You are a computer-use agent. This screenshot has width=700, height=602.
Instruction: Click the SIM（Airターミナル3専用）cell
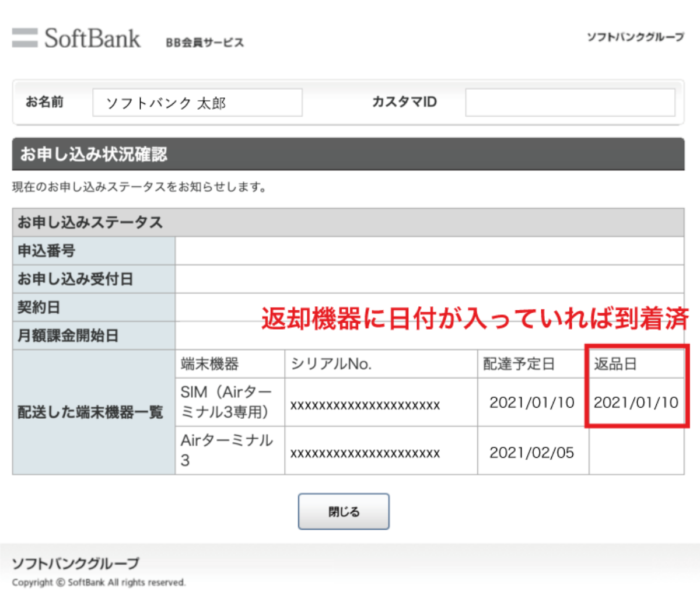tap(229, 402)
